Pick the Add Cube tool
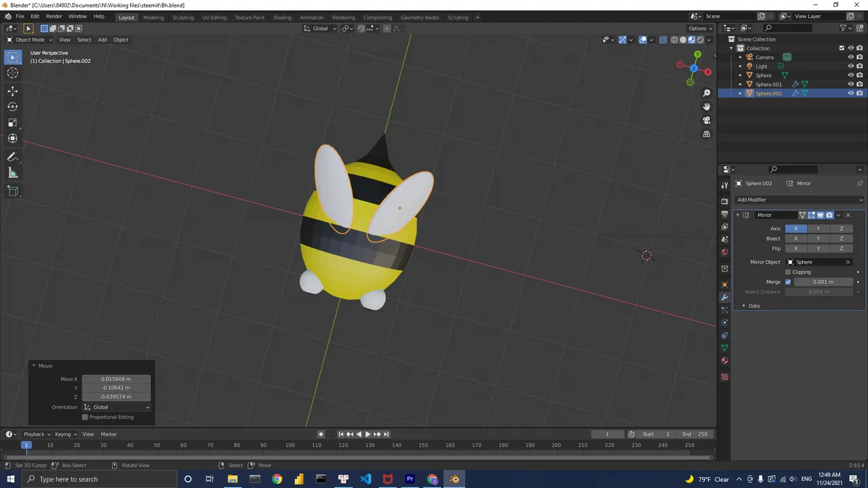 (x=13, y=192)
